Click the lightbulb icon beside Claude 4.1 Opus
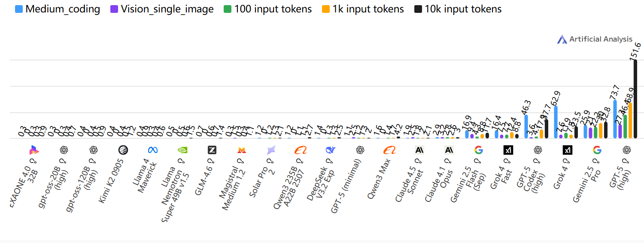 (449, 162)
